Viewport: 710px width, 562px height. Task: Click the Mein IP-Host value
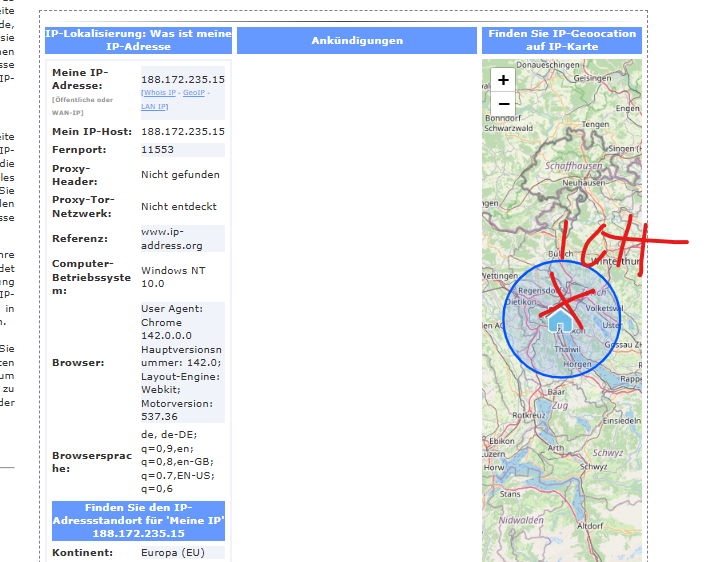click(182, 131)
